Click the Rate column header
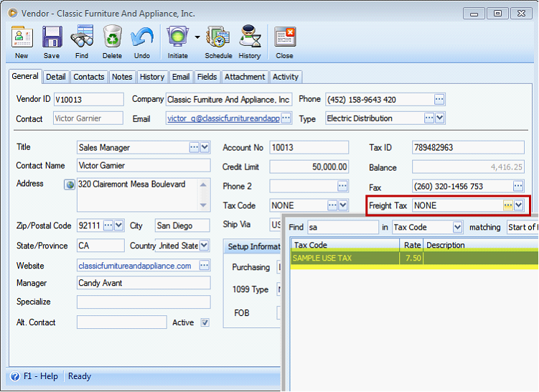Screen dimensions: 539x392 (411, 245)
